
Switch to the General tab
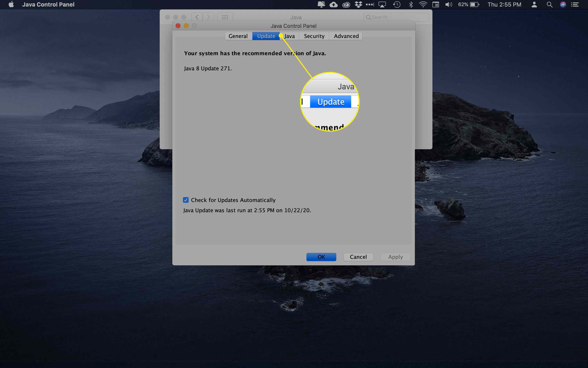pos(238,36)
